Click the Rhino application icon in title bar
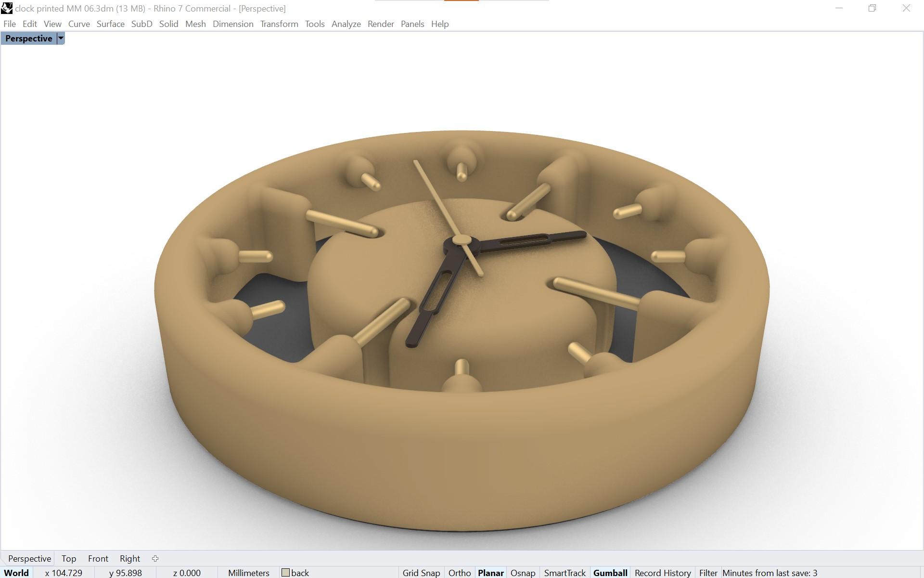 [x=7, y=8]
